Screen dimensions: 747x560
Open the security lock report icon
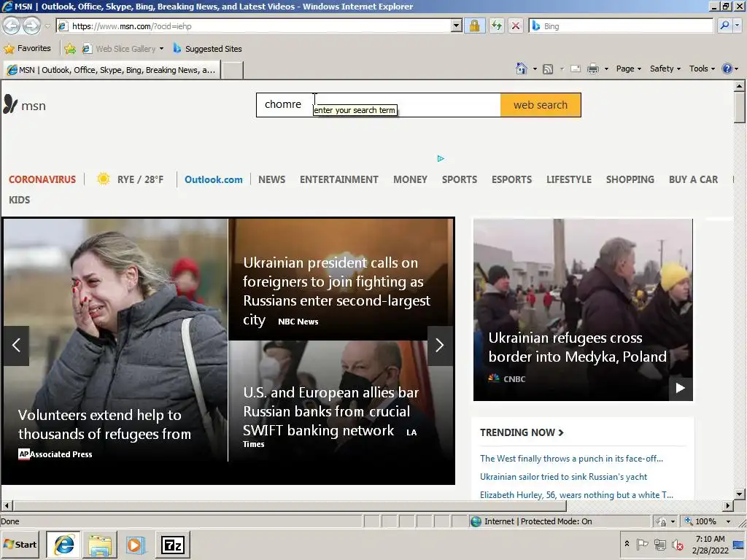pyautogui.click(x=474, y=26)
